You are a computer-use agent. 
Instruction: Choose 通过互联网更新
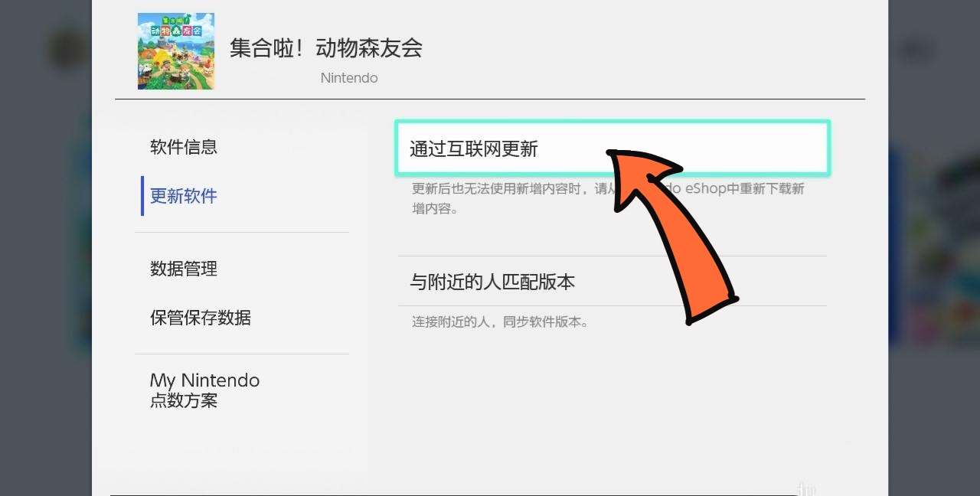tap(612, 148)
